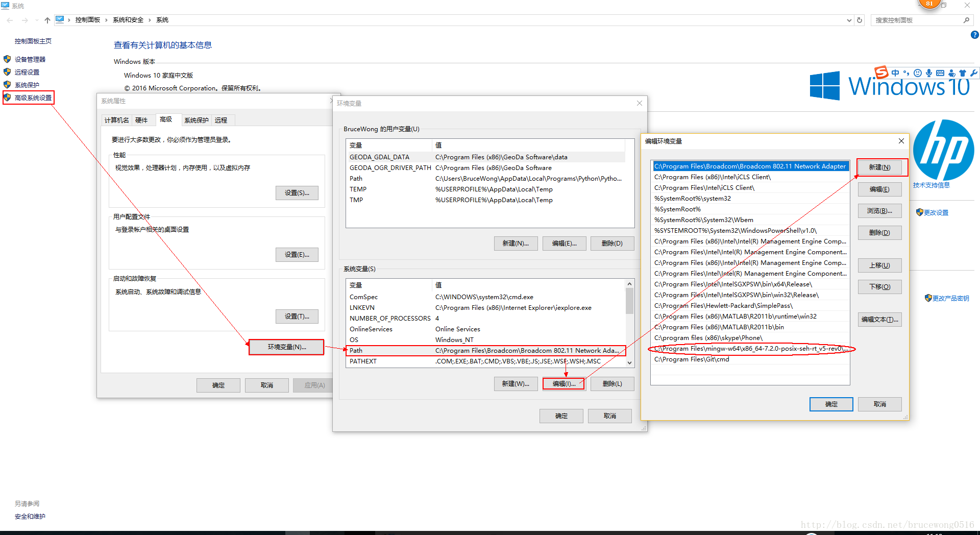The height and width of the screenshot is (535, 980).
Task: Click 安全和维护 link
Action: (x=30, y=516)
